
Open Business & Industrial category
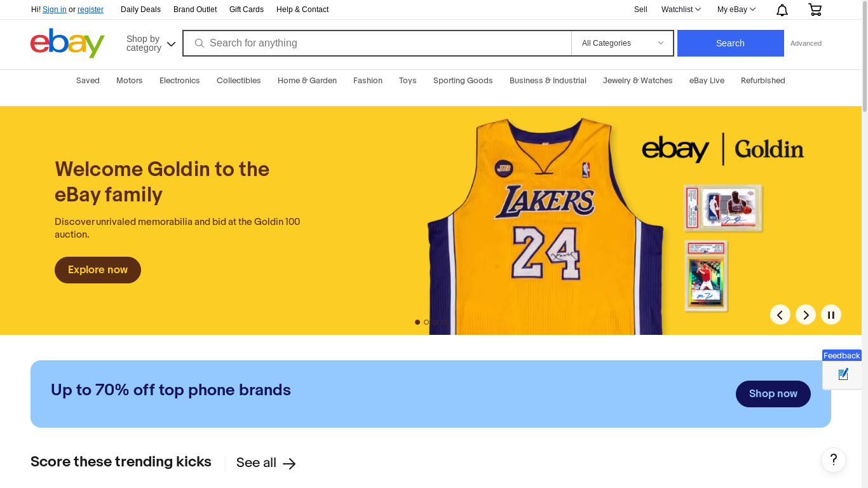click(548, 81)
